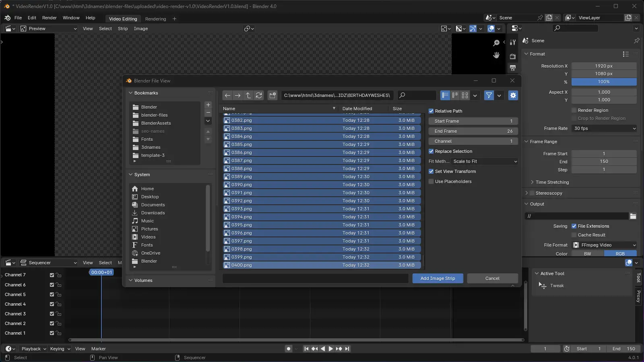Add bookmark with plus button
Viewport: 644px width, 362px height.
tap(208, 105)
